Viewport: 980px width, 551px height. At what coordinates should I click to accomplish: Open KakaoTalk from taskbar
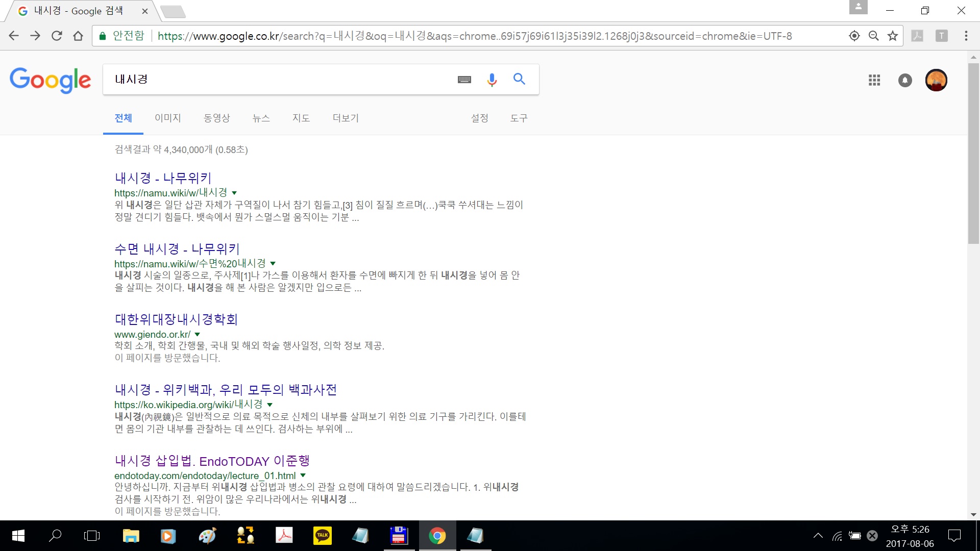click(322, 536)
